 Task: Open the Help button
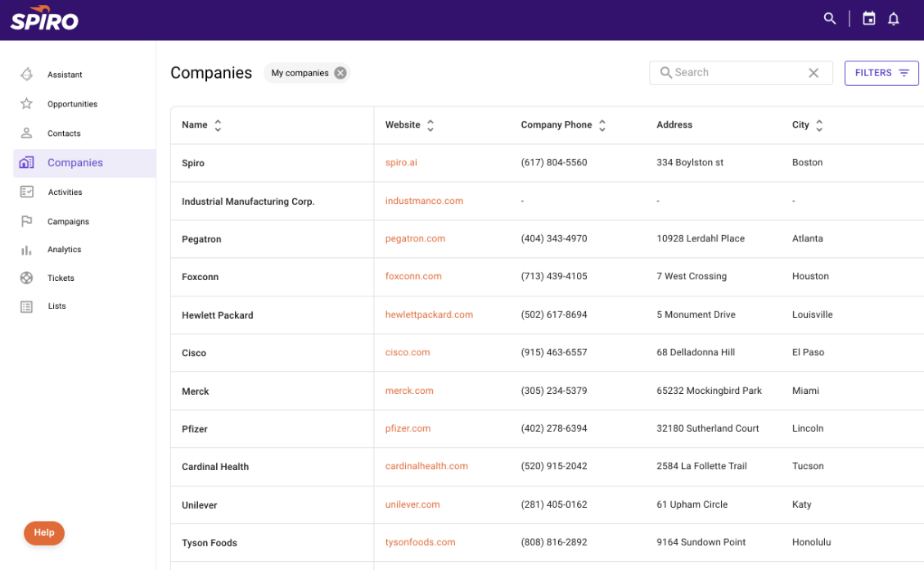[44, 533]
